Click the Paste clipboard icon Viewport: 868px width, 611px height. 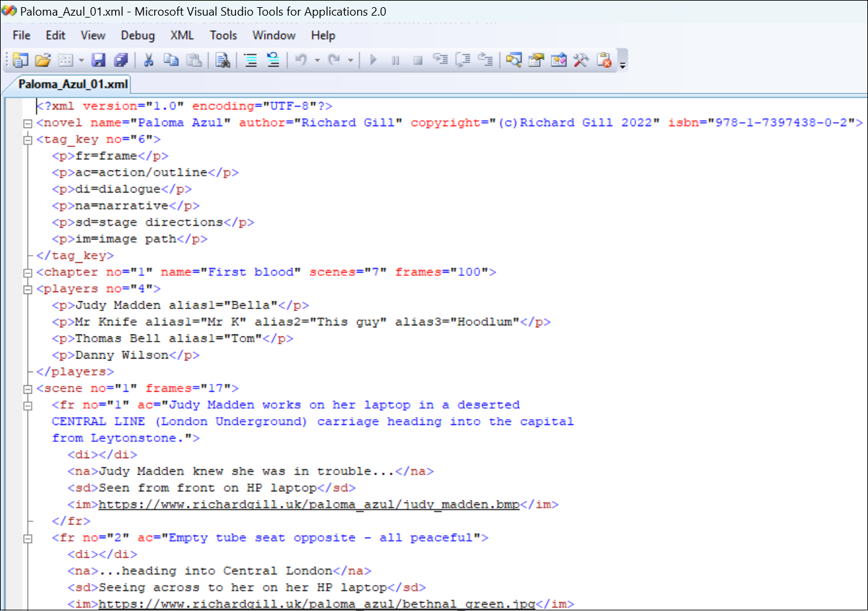[194, 60]
